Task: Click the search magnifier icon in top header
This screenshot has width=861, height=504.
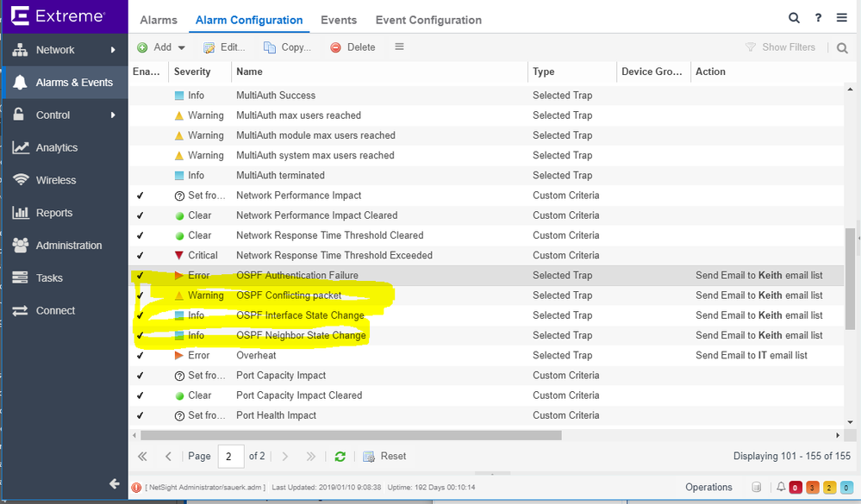Action: pyautogui.click(x=794, y=18)
